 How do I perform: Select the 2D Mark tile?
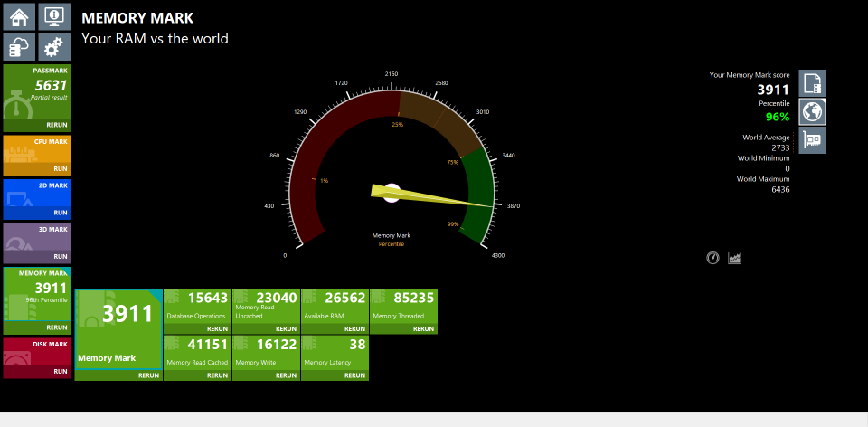pos(37,193)
